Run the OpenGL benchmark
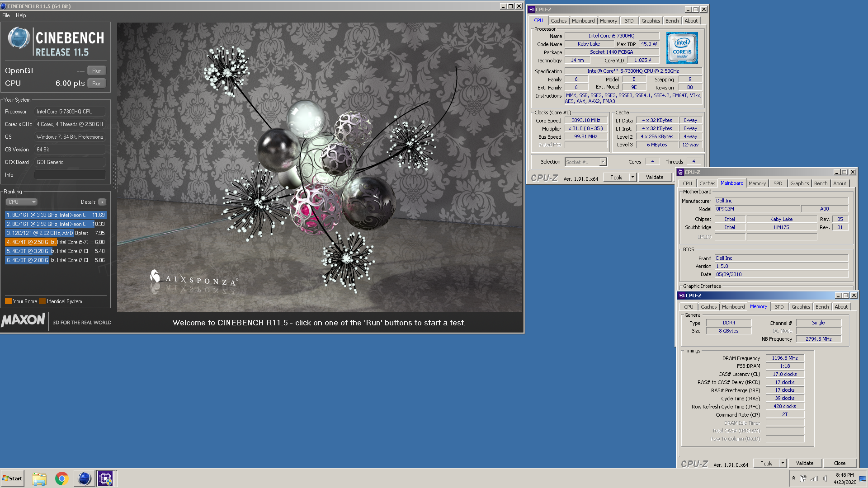This screenshot has height=488, width=868. [x=97, y=71]
